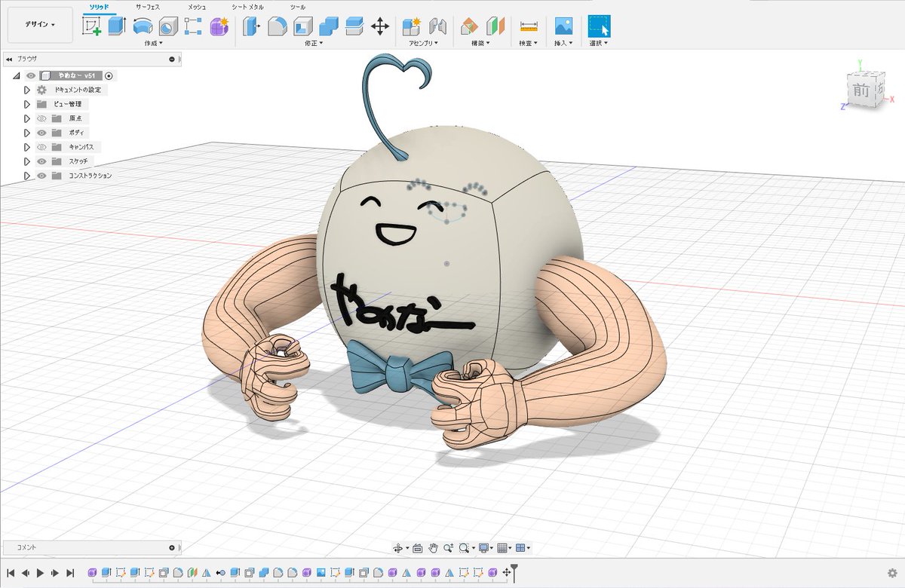Select the Rectangular Pattern tool
The height and width of the screenshot is (588, 905).
coord(193,27)
